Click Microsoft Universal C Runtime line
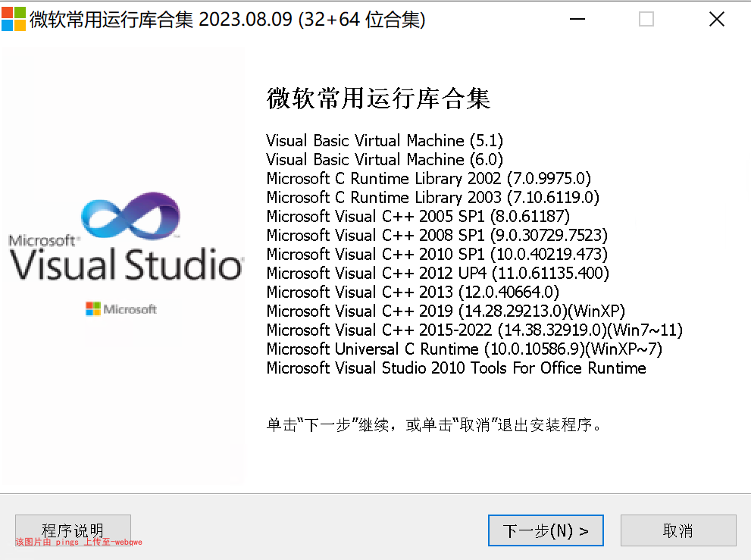This screenshot has height=560, width=751. click(x=464, y=349)
